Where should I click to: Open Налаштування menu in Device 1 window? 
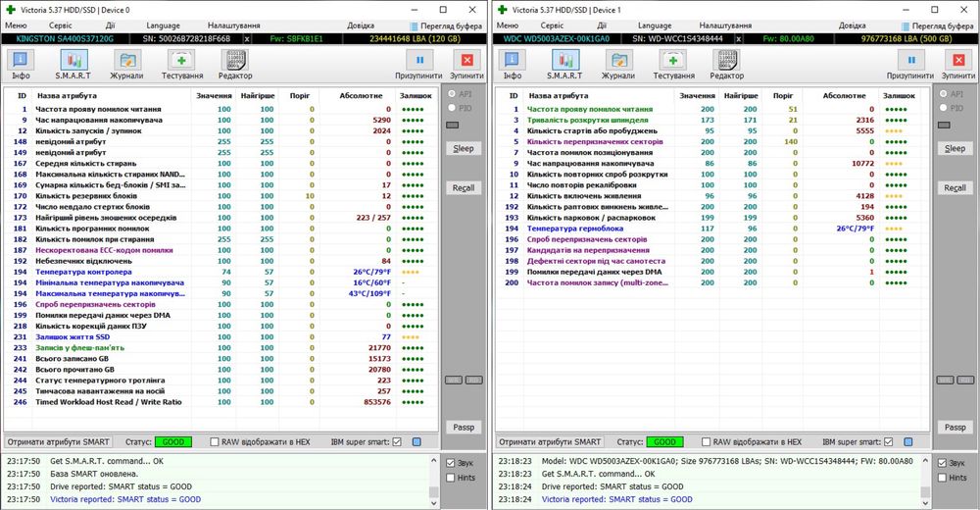pos(725,25)
